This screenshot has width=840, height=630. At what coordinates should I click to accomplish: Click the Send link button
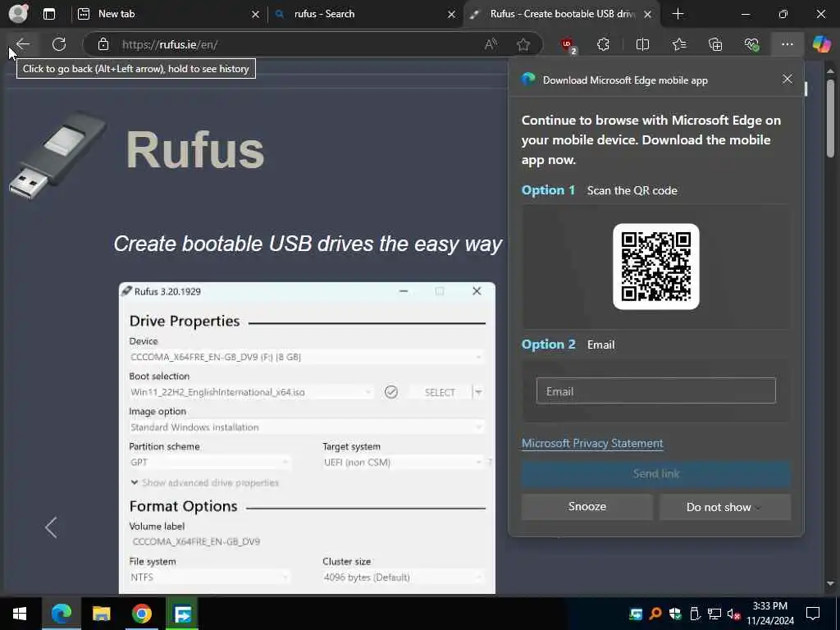click(655, 473)
